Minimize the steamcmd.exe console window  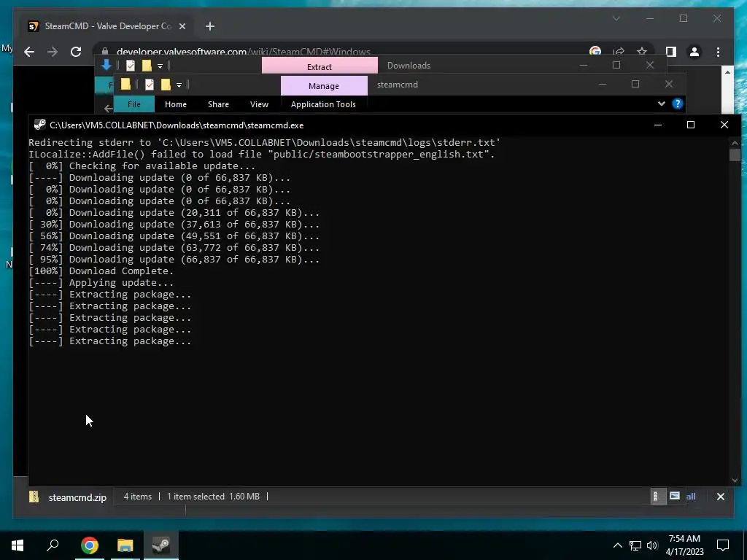(658, 125)
